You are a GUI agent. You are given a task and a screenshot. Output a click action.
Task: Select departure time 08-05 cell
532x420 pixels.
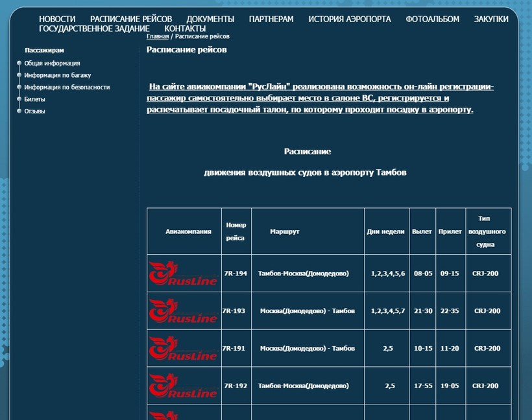pyautogui.click(x=423, y=274)
